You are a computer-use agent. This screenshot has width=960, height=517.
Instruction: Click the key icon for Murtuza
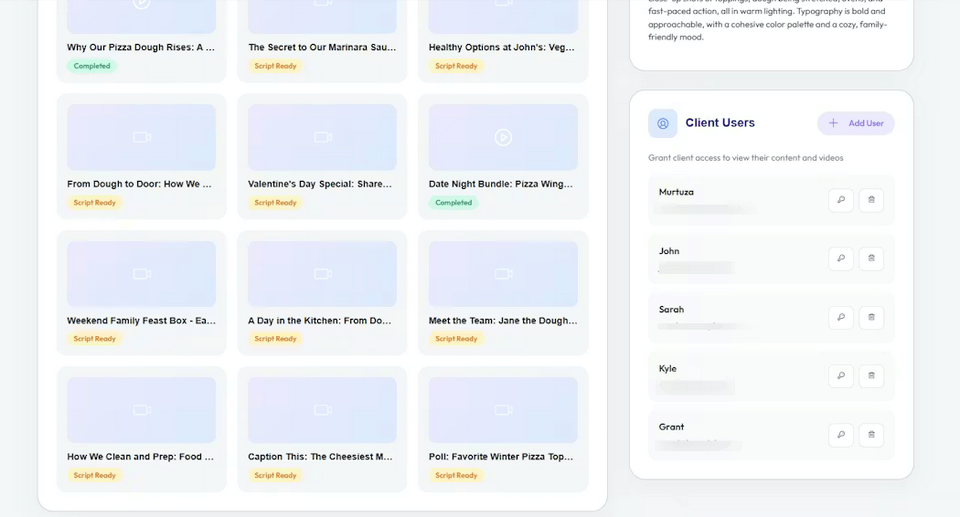point(841,200)
